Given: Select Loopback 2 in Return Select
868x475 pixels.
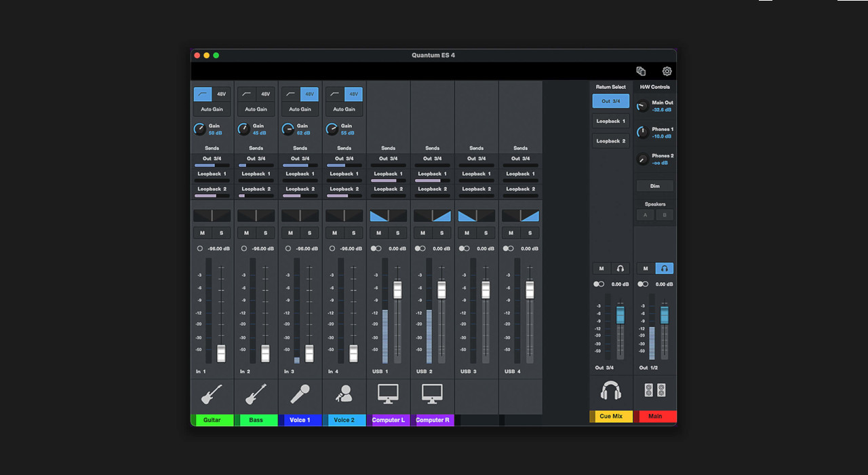Looking at the screenshot, I should pos(611,141).
